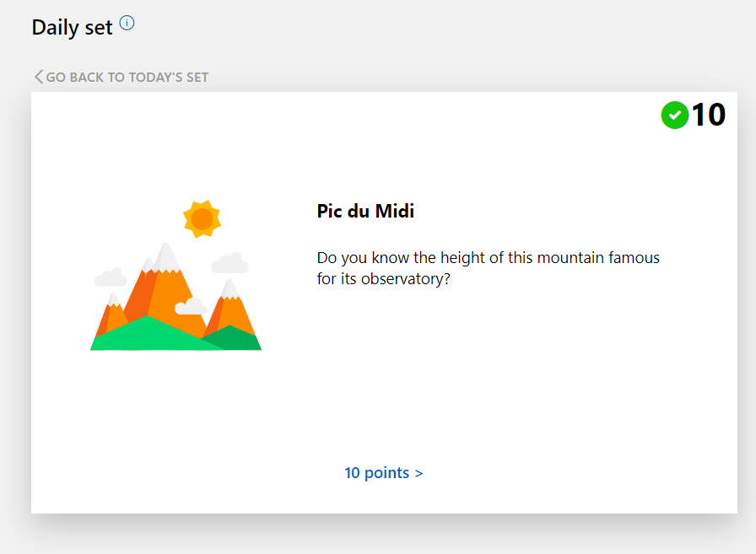Click the gray cloud below the sun
The width and height of the screenshot is (756, 554).
(229, 263)
